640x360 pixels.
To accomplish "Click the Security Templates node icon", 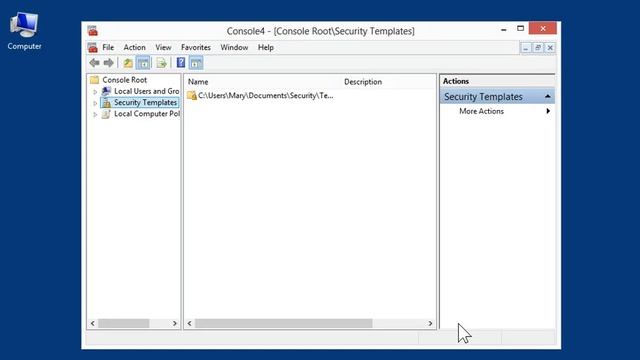I will (x=107, y=102).
